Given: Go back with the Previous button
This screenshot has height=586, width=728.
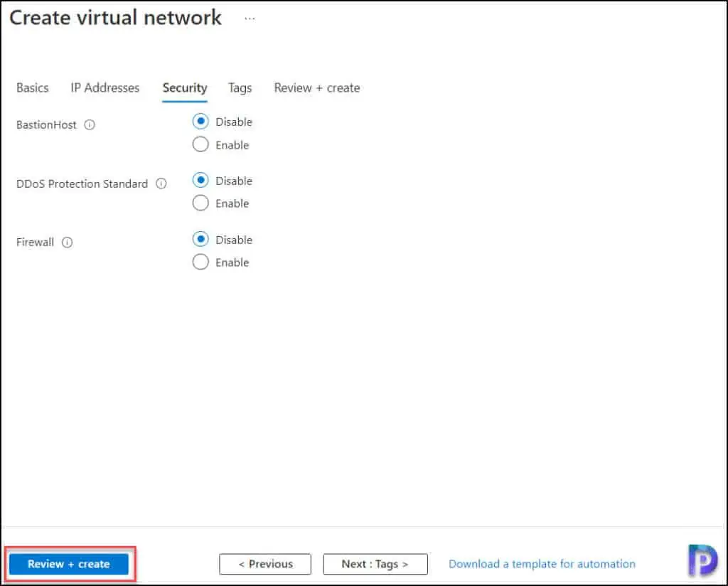Looking at the screenshot, I should pos(265,564).
